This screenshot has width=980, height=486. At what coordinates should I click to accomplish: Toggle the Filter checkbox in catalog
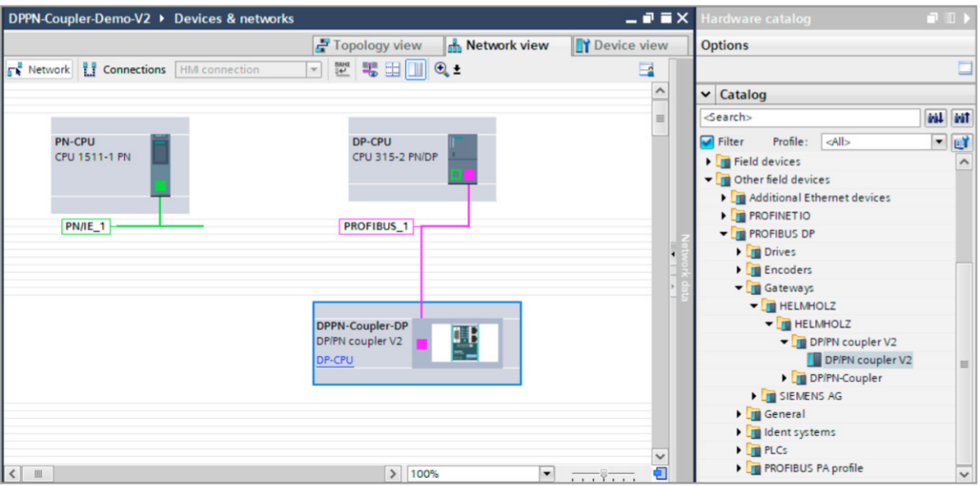707,142
